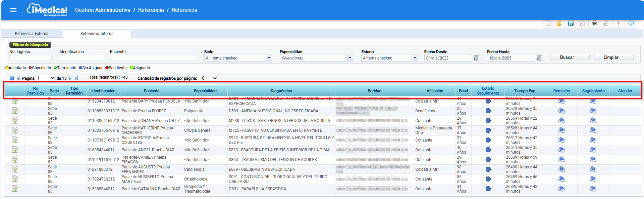Select the Referencia Interna tab

(x=97, y=34)
